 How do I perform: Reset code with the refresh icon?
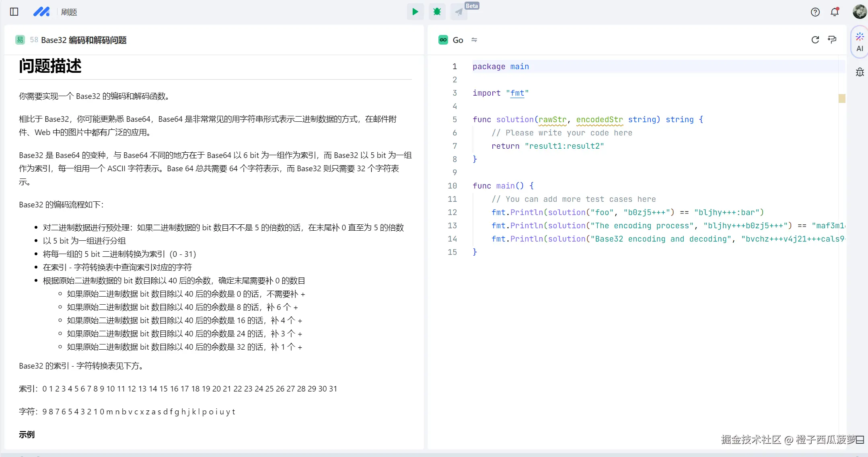click(x=815, y=40)
